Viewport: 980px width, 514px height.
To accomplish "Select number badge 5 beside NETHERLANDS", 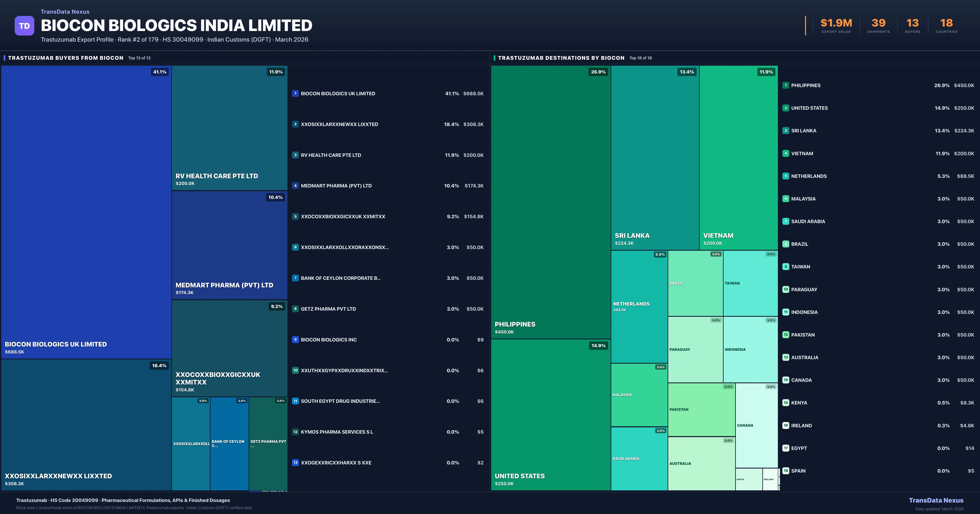I will pos(786,176).
